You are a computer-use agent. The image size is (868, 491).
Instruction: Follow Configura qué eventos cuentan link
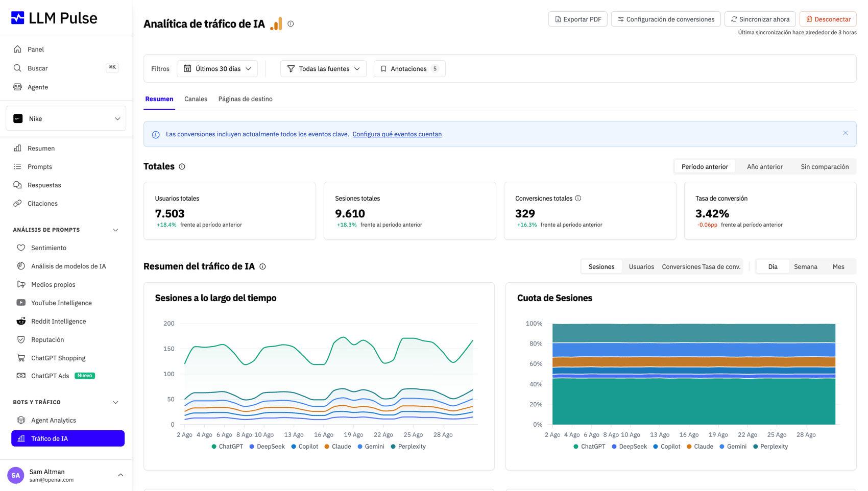coord(397,134)
